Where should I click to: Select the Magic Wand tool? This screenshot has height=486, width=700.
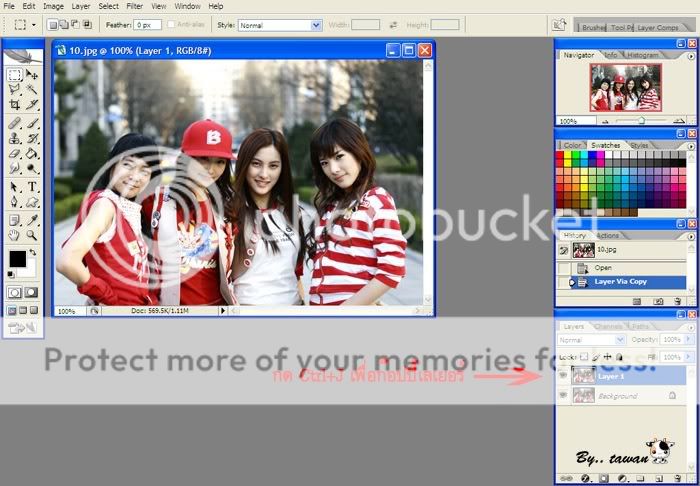coord(32,89)
